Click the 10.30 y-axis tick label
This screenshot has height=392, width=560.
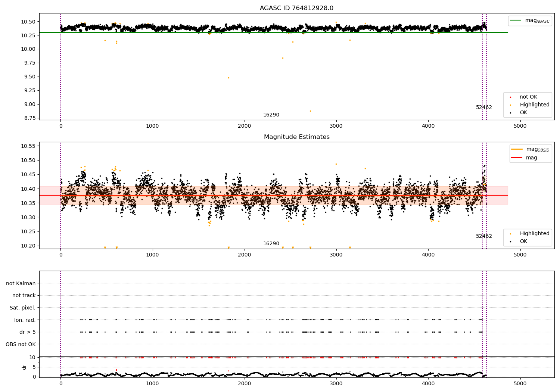[28, 217]
